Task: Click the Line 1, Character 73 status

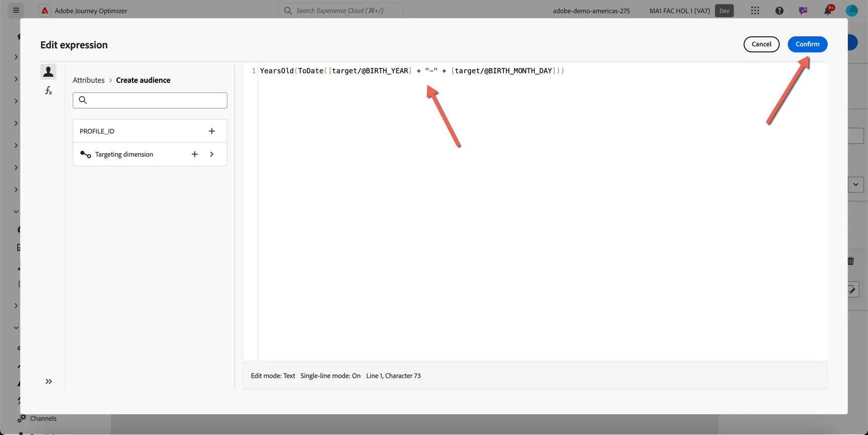Action: [x=393, y=376]
